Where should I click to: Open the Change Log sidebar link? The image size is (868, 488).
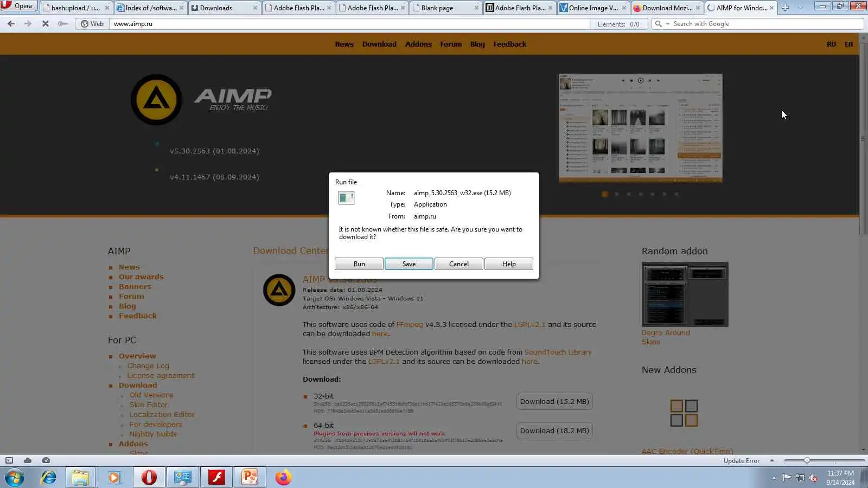(148, 366)
